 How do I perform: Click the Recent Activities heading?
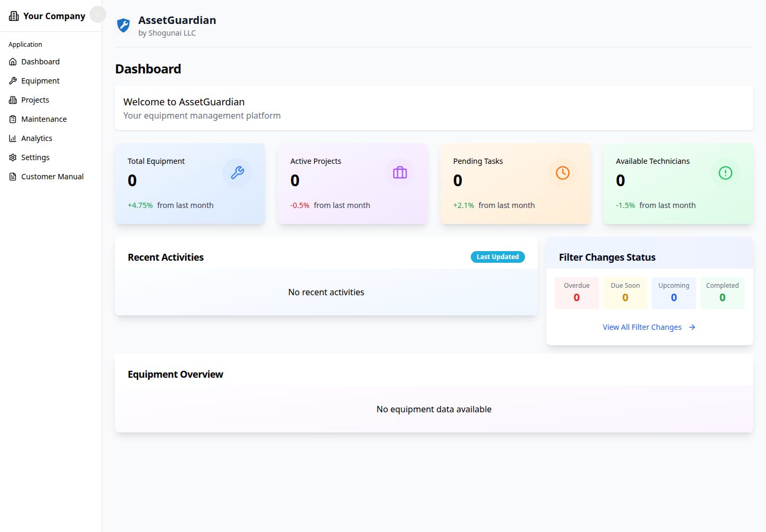pyautogui.click(x=165, y=257)
